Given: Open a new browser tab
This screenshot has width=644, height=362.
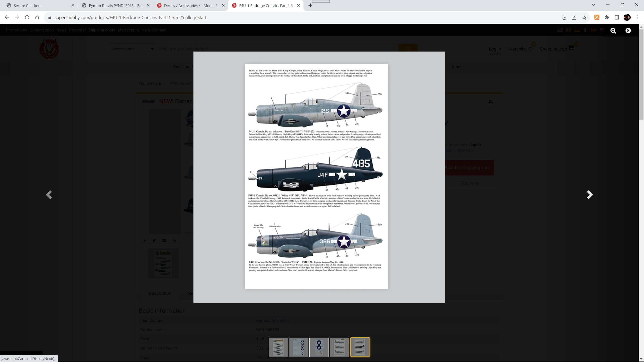Looking at the screenshot, I should tap(310, 5).
